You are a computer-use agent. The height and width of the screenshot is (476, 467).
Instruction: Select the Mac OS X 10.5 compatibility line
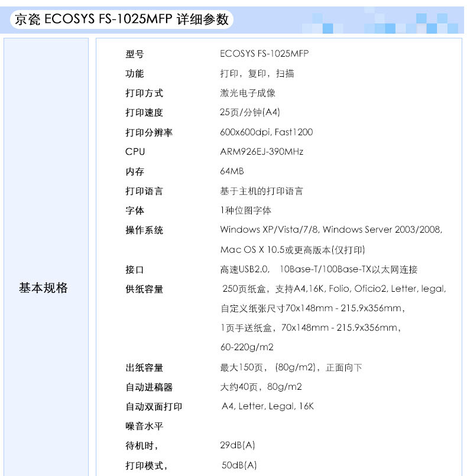point(293,250)
